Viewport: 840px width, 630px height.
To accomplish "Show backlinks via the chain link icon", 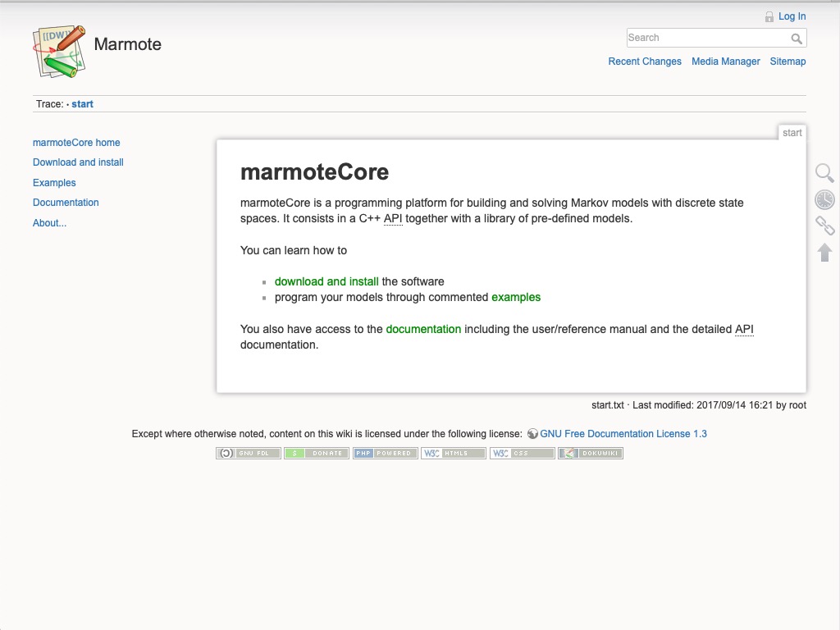I will 824,226.
